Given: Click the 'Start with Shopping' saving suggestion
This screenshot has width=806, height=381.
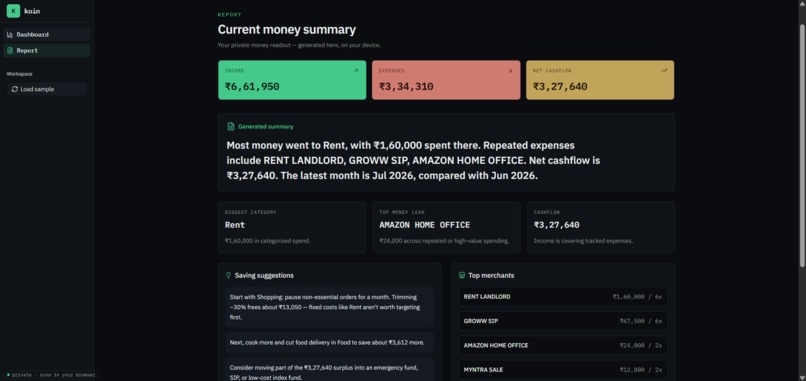Looking at the screenshot, I should click(x=329, y=307).
